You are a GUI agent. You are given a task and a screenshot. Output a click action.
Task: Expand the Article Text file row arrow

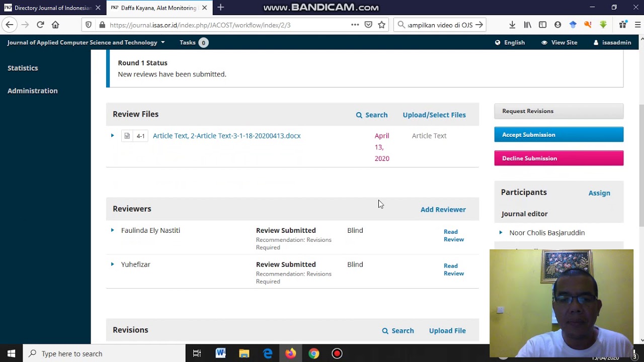pyautogui.click(x=112, y=135)
